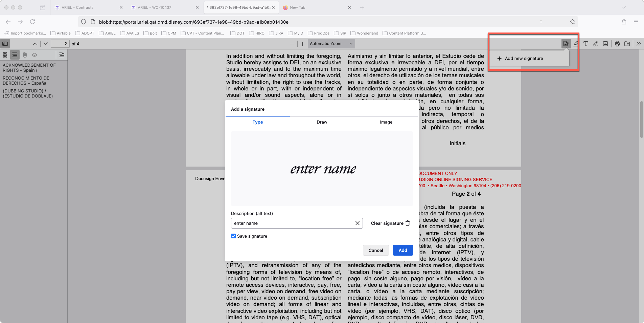Screen dimensions: 644x323
Task: Select the Text annotation tool
Action: 586,44
